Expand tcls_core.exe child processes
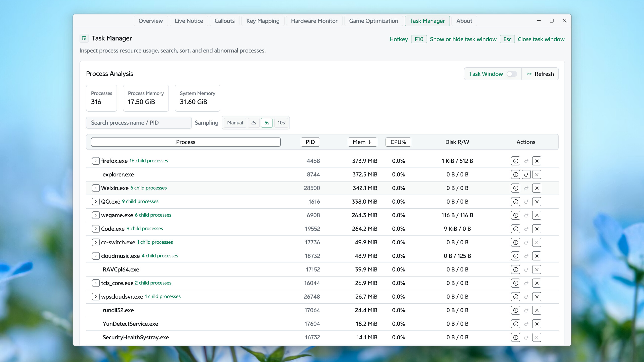 tap(96, 283)
